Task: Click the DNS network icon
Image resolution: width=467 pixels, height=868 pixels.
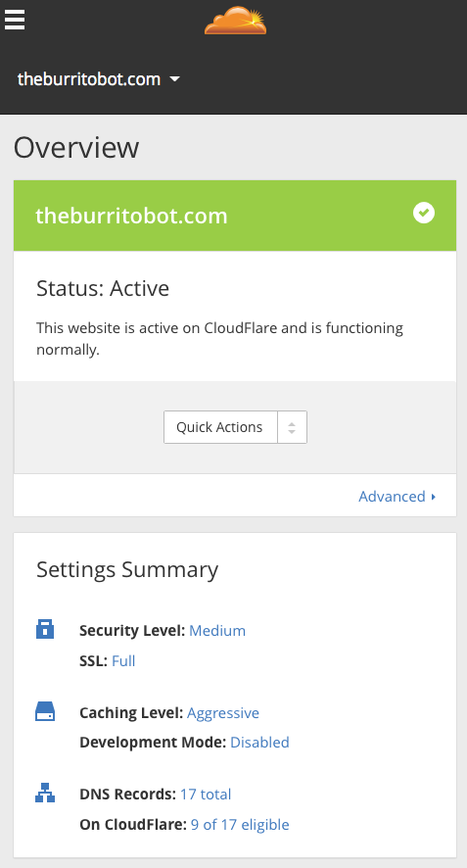Action: click(x=45, y=793)
